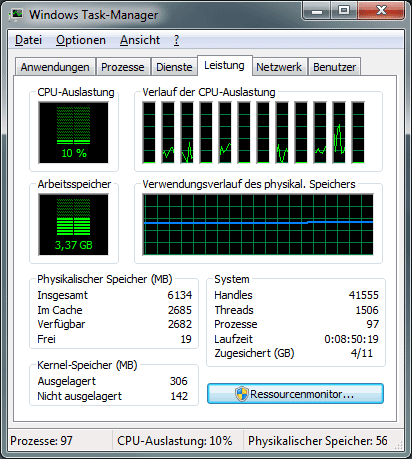
Task: Click the resize grip in status bar corner
Action: [x=398, y=445]
